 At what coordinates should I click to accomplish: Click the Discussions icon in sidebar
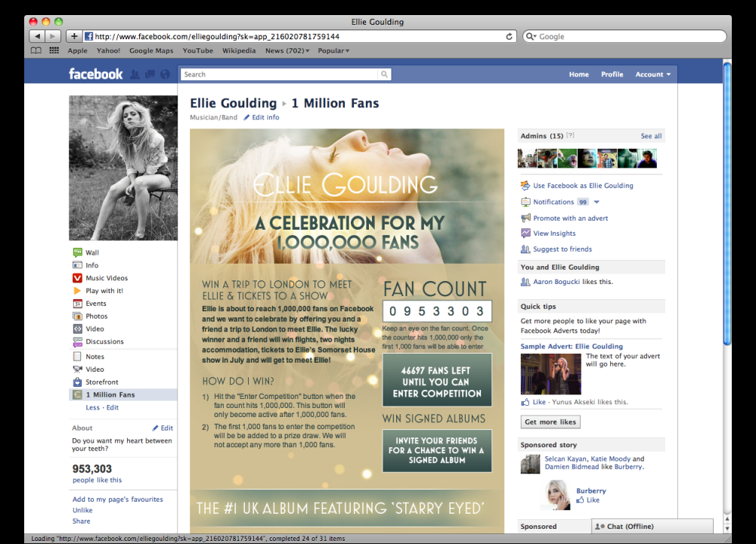77,342
